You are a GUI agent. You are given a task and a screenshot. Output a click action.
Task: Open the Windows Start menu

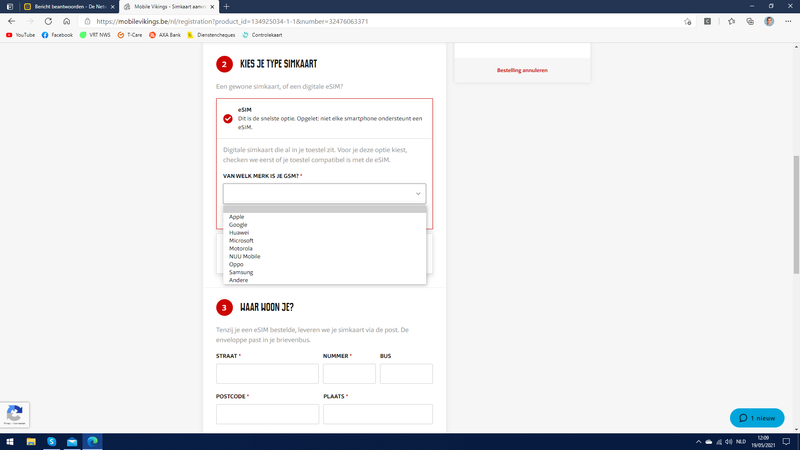click(x=9, y=441)
